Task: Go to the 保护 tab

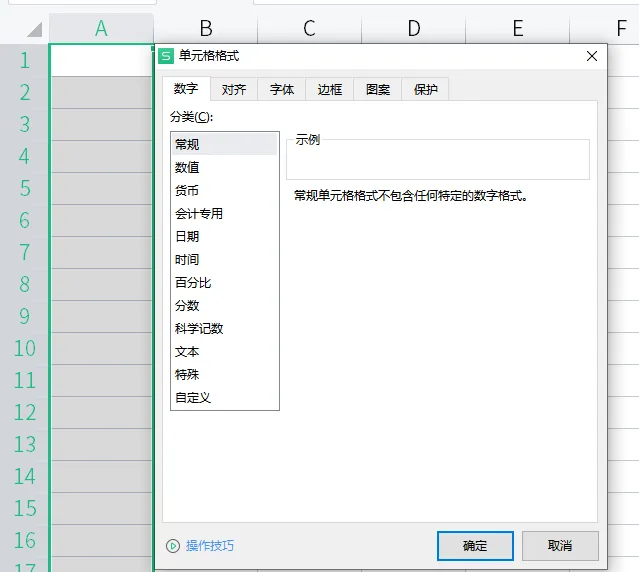Action: [425, 89]
